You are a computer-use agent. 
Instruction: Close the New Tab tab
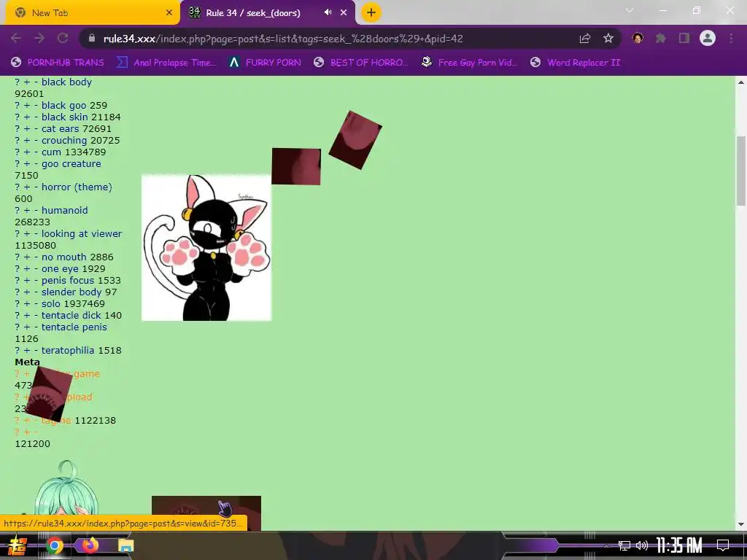[169, 13]
